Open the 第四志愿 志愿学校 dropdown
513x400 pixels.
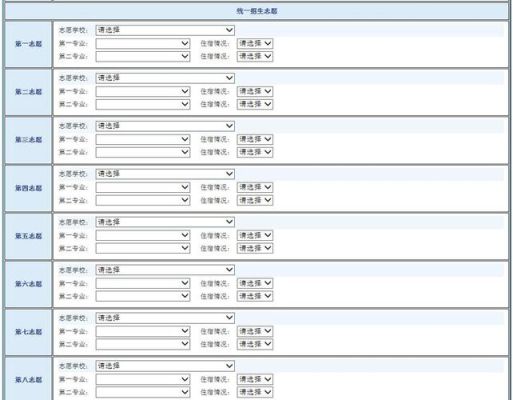(165, 174)
